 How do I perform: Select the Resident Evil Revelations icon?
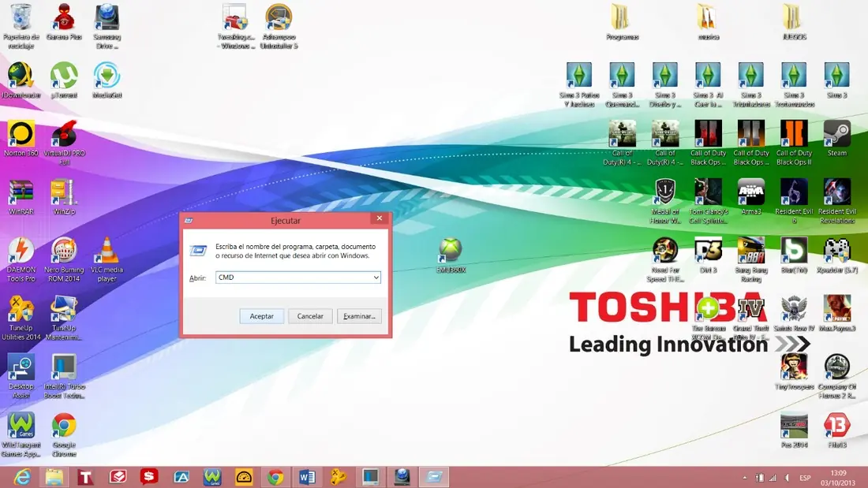[x=837, y=201]
